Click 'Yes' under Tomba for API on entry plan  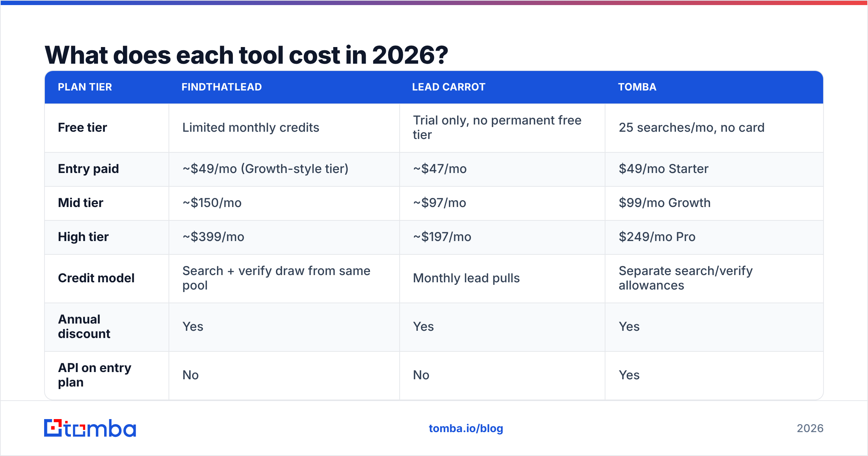click(x=629, y=375)
